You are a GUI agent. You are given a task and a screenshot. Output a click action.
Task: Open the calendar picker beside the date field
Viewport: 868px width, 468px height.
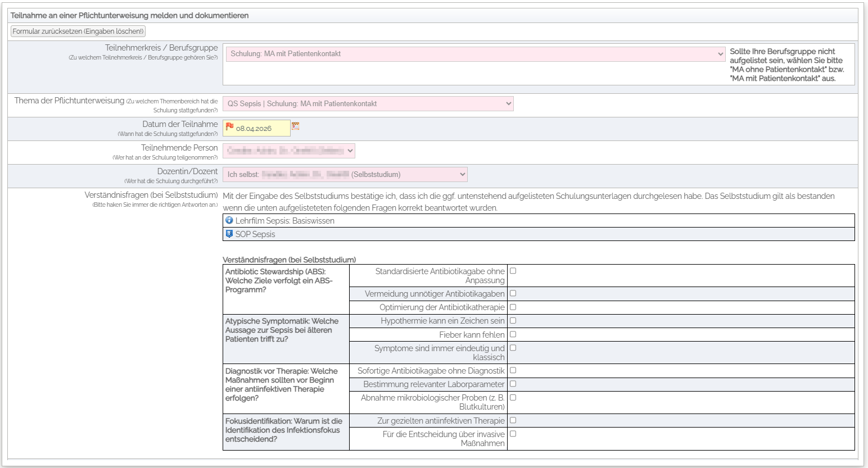(296, 126)
